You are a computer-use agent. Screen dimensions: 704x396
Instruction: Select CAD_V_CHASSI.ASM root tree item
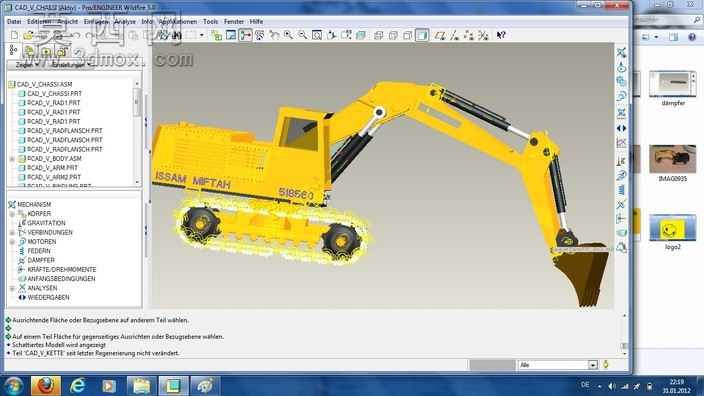[x=44, y=84]
